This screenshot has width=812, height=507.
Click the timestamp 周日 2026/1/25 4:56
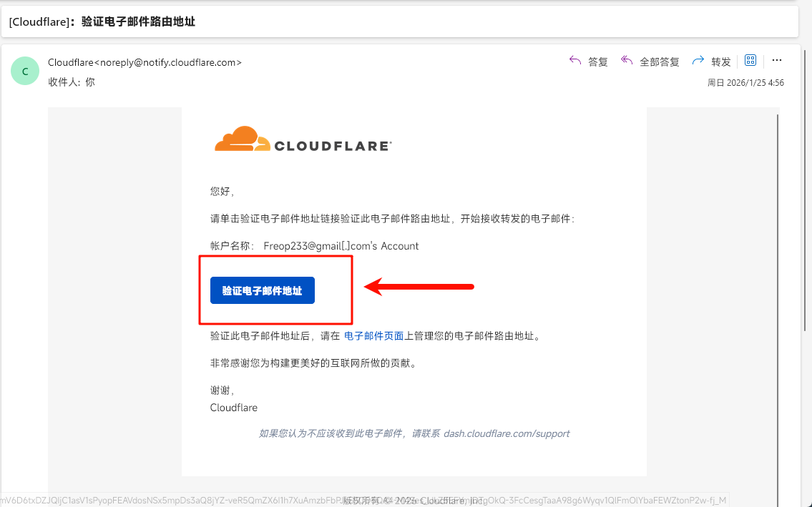[745, 83]
